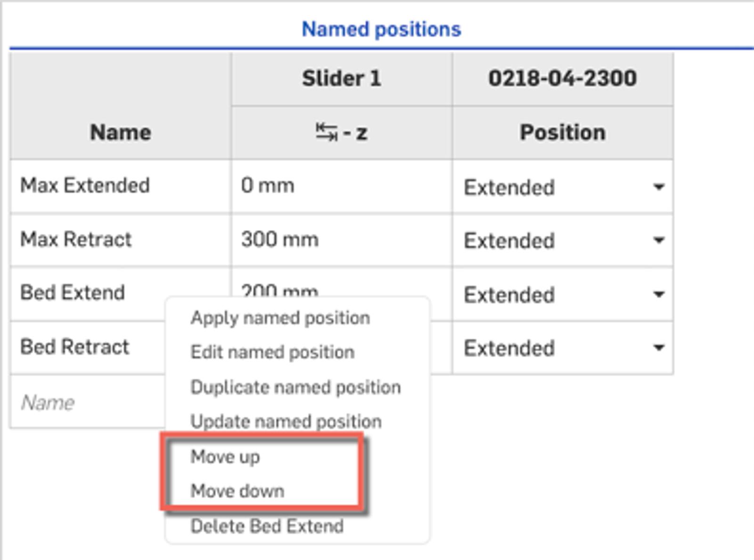Viewport: 754px width, 560px height.
Task: Click the Slider 1 column header
Action: tap(341, 78)
